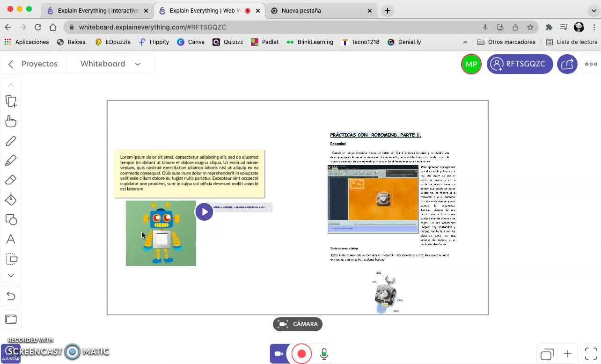Enter fullscreen mode

(591, 354)
